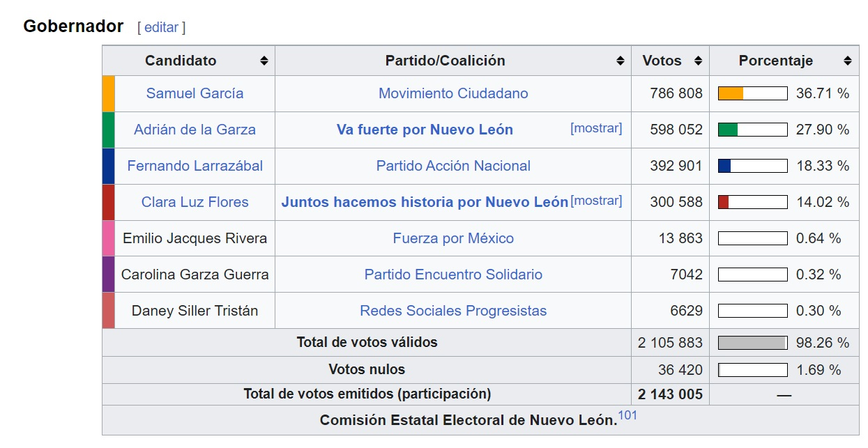Click purple swatch beside Carolina Garza Guerra

tap(108, 275)
